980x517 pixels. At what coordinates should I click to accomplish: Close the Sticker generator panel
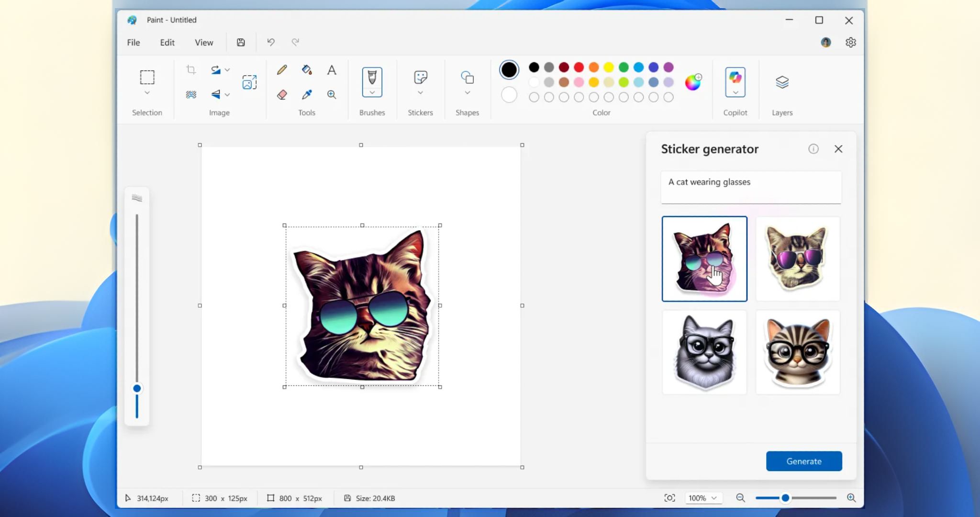[x=838, y=149]
